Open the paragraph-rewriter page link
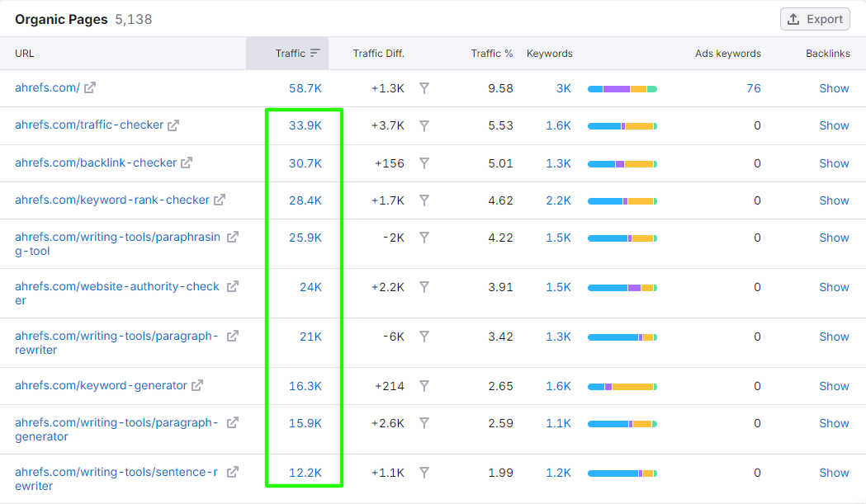This screenshot has width=866, height=504. point(116,343)
